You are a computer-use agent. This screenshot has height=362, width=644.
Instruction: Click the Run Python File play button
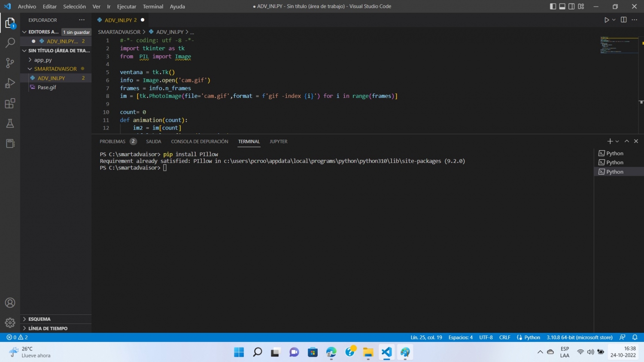(606, 20)
